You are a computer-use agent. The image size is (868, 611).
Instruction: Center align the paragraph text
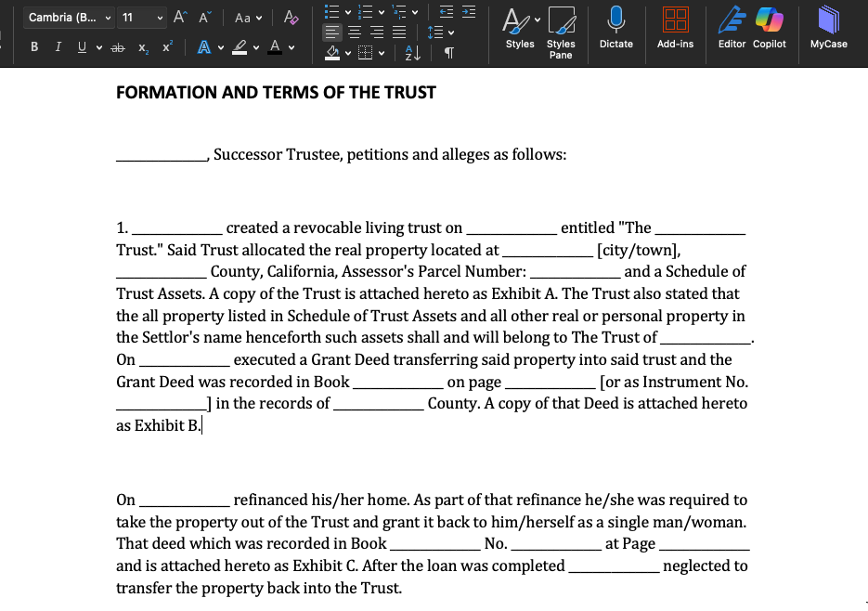click(354, 32)
